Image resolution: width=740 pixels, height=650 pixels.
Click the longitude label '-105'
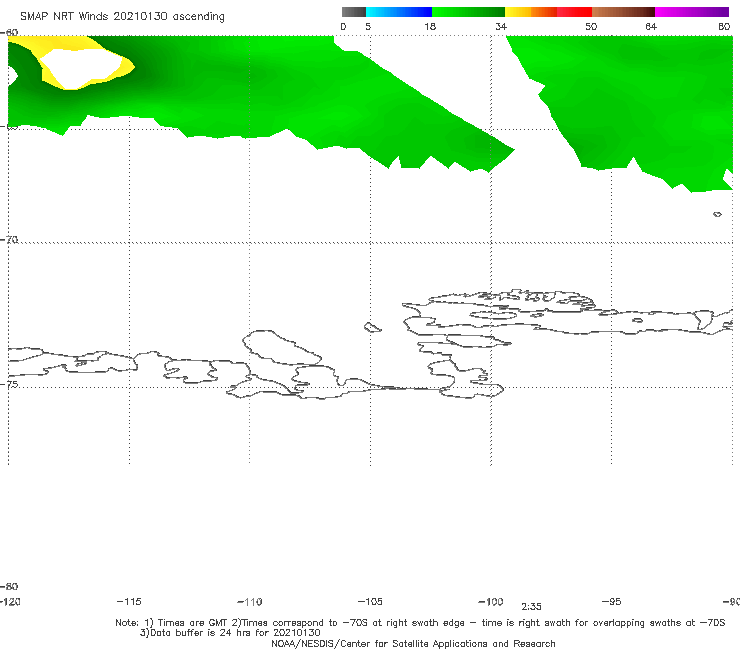pyautogui.click(x=370, y=602)
